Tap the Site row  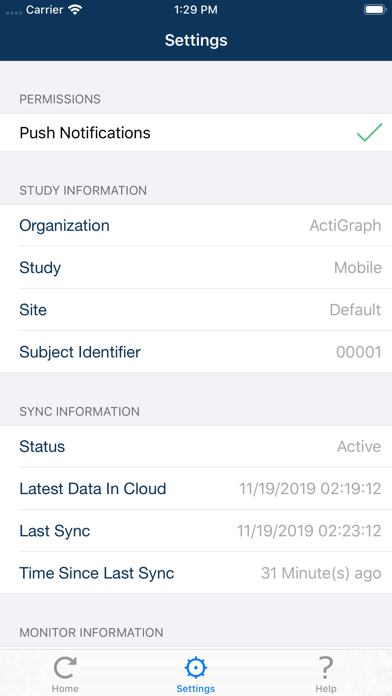(x=196, y=309)
